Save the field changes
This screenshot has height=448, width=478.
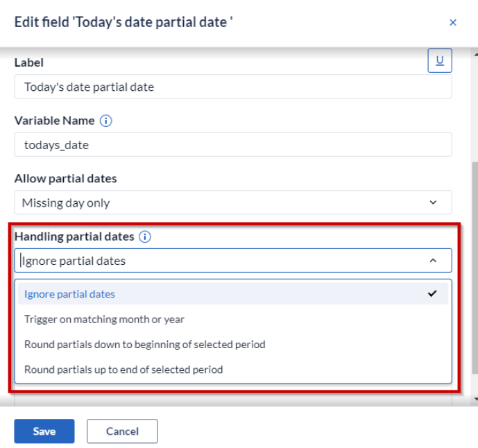(44, 431)
